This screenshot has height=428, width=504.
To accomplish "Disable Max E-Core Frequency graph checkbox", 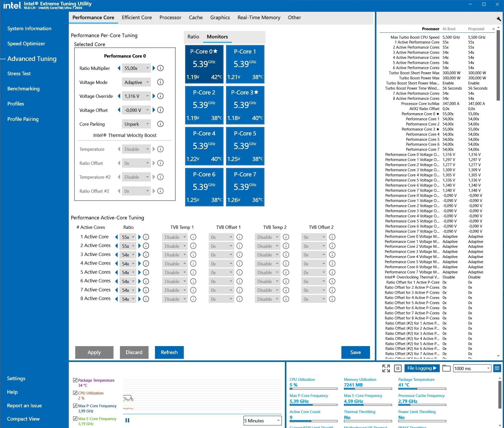I will point(75,419).
